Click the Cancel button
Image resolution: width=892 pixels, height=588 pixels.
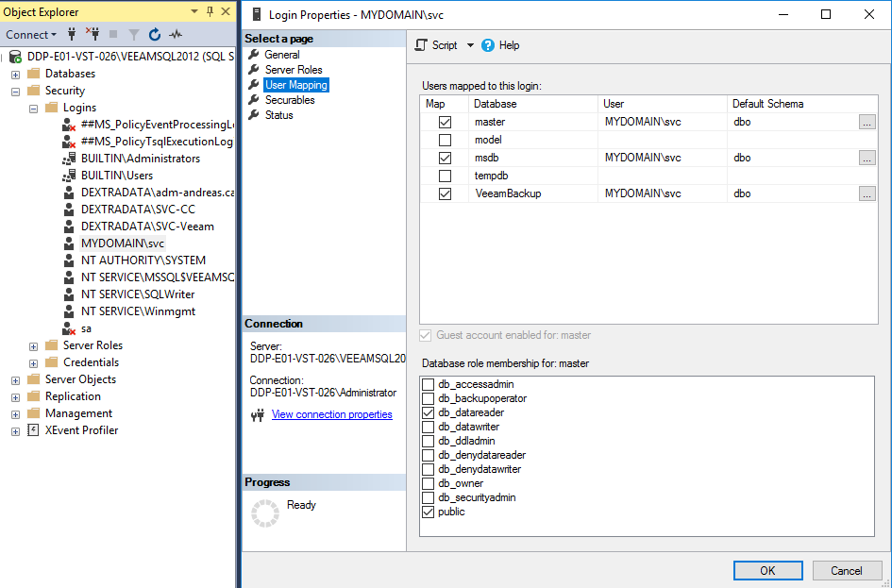[x=847, y=571]
